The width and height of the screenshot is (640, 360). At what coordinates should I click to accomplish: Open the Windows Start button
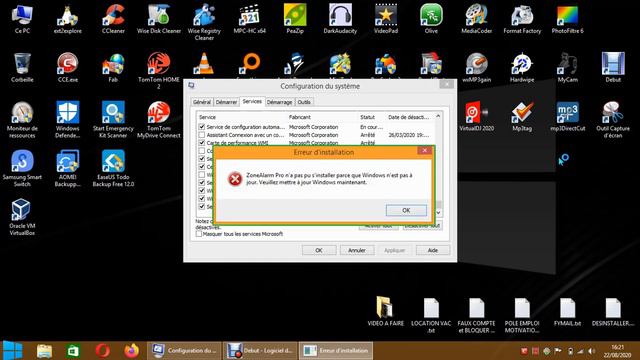[12, 350]
